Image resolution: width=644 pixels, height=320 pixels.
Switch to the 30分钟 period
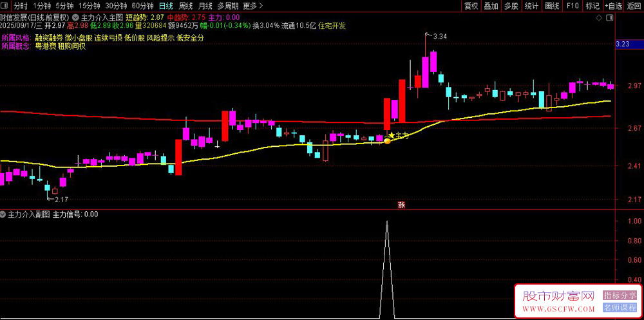click(x=116, y=6)
